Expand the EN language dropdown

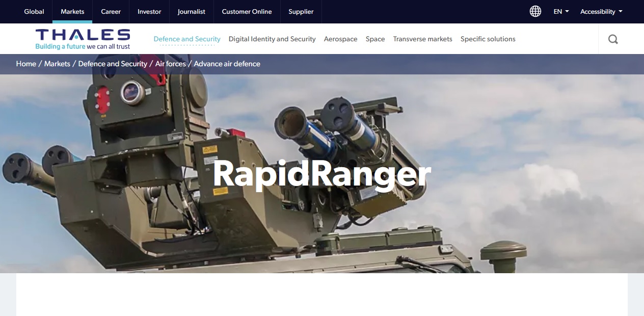pyautogui.click(x=561, y=12)
